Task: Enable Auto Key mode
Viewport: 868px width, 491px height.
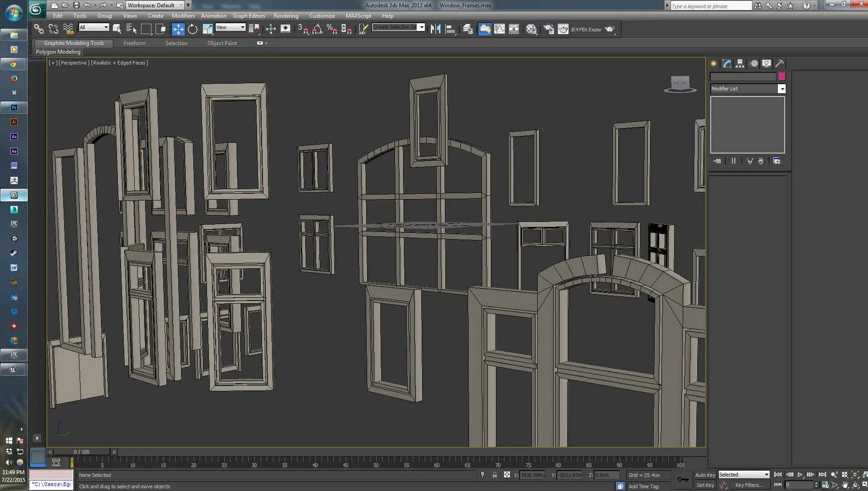Action: pos(705,475)
